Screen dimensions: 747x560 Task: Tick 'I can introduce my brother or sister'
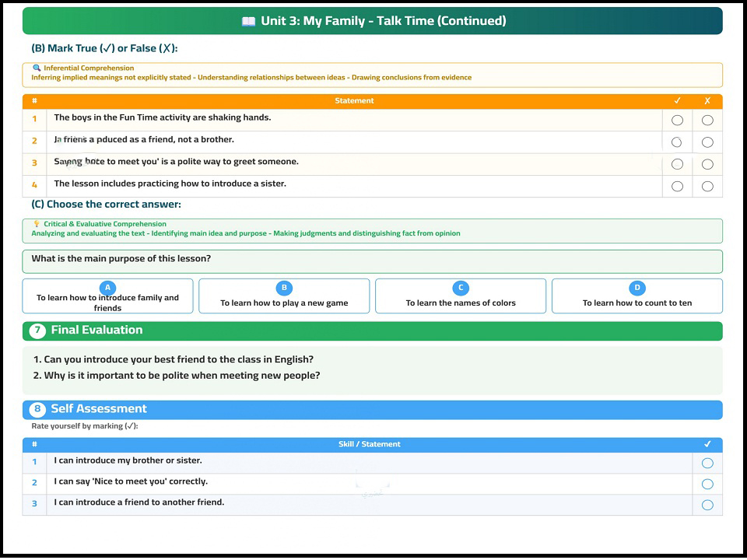point(707,464)
